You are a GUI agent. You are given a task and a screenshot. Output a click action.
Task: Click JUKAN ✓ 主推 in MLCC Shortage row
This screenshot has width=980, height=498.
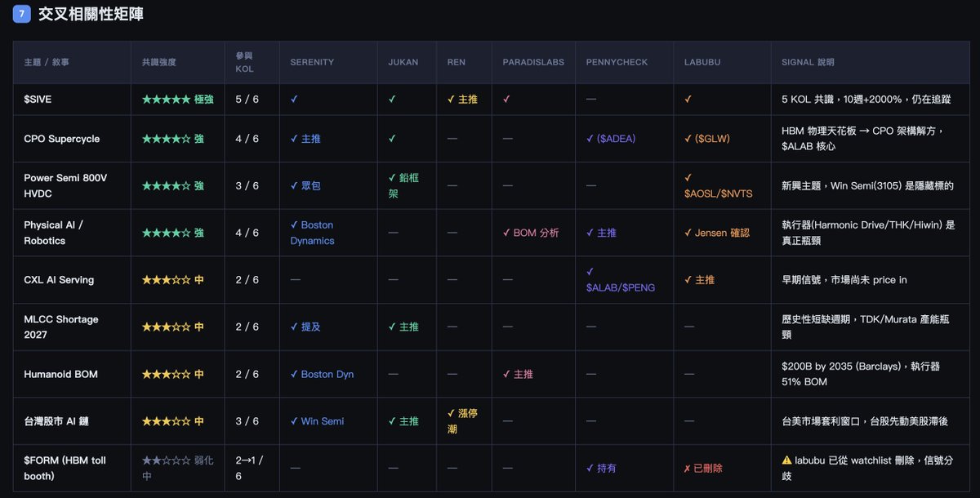[x=403, y=327]
